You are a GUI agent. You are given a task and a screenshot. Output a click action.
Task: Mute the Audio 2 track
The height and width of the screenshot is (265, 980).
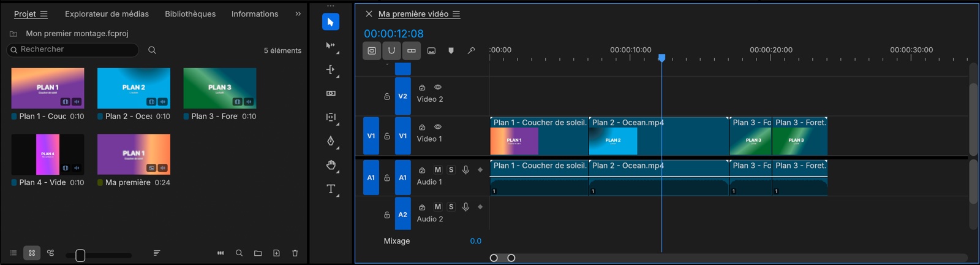pyautogui.click(x=437, y=207)
